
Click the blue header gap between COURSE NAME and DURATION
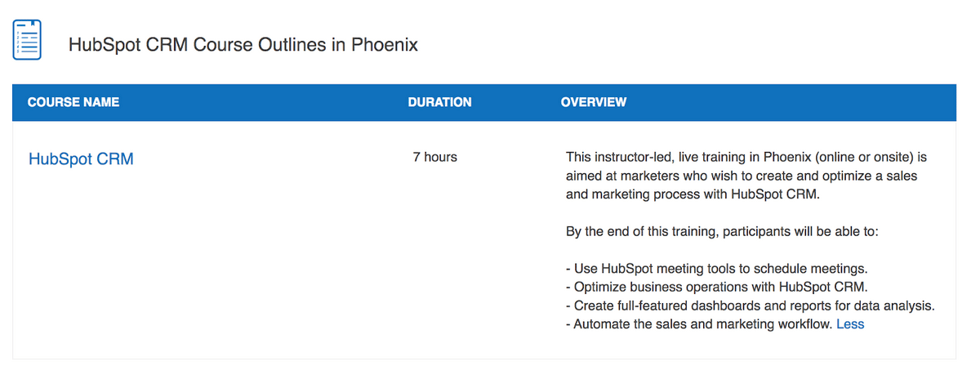(x=261, y=102)
